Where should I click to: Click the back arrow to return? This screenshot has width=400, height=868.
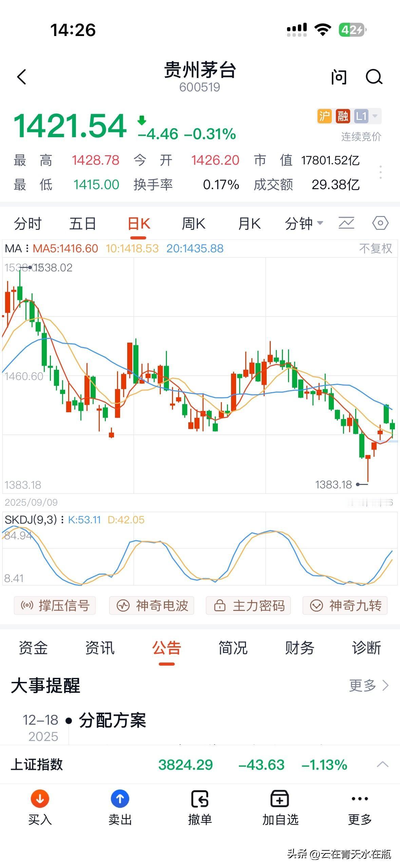click(22, 76)
